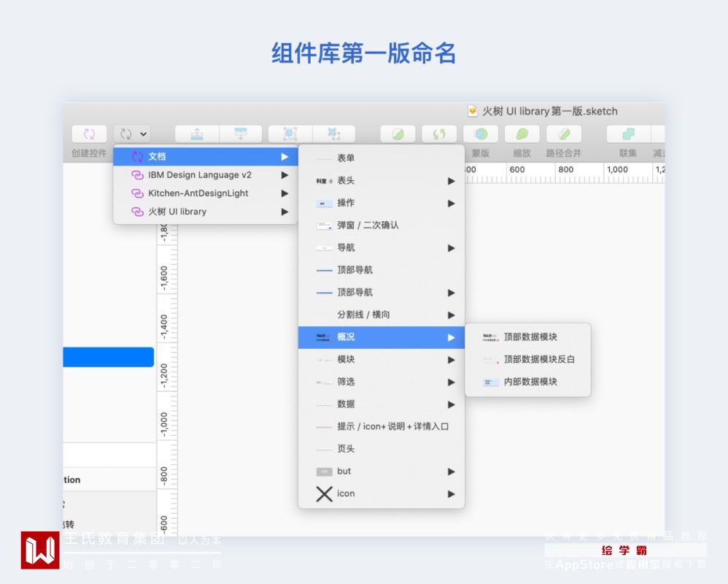Expand the 筛选 submenu arrow
This screenshot has height=584, width=728.
click(452, 383)
